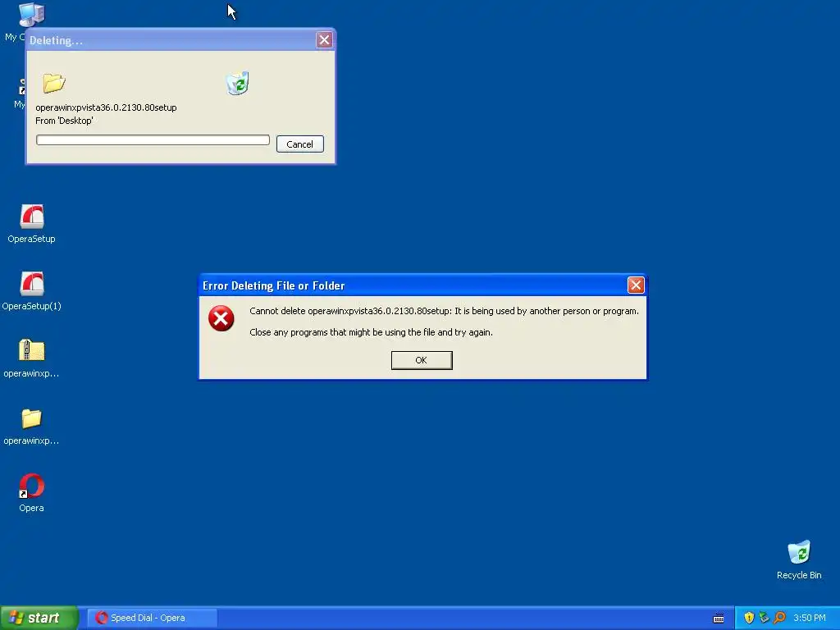Close the Deleting progress window
This screenshot has width=840, height=630.
324,39
